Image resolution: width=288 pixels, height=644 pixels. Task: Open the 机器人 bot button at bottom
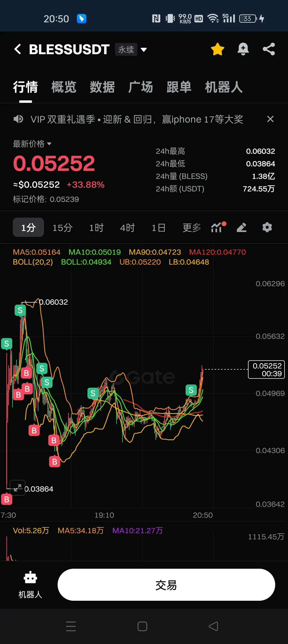pyautogui.click(x=30, y=585)
